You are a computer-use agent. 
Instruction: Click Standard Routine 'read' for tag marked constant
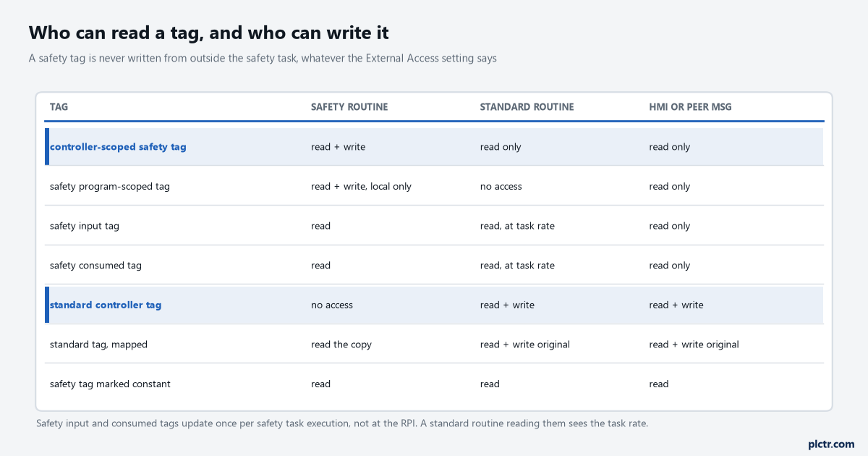point(490,384)
